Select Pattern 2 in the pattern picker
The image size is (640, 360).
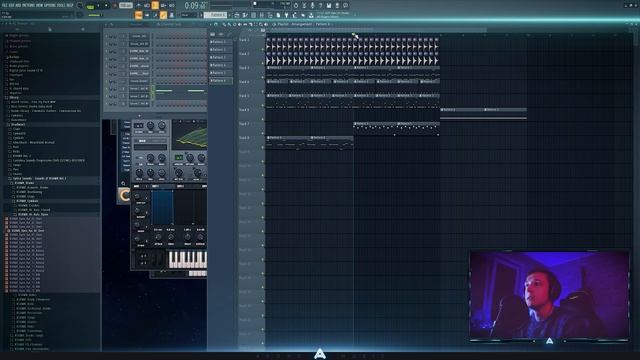(220, 49)
